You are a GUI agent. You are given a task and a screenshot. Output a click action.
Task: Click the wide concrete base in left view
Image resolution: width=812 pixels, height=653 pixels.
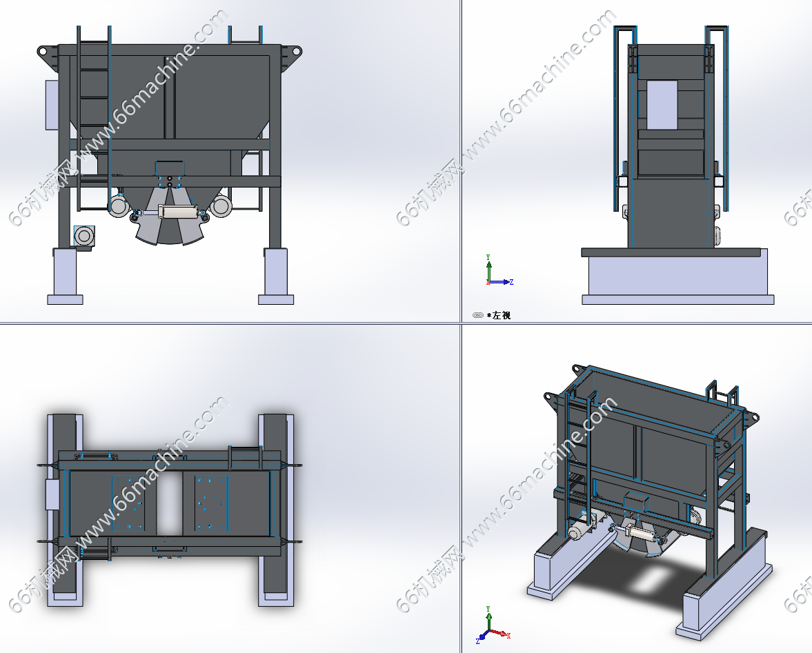click(x=677, y=275)
